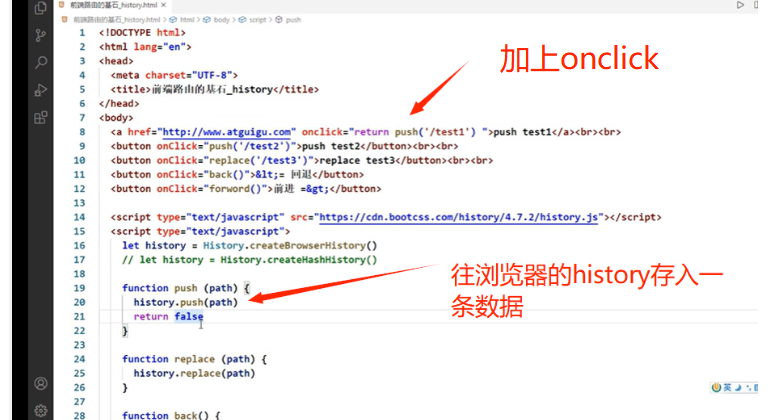Screen dimensions: 770x420
Task: Open the Manage gear settings icon
Action: coord(41,411)
